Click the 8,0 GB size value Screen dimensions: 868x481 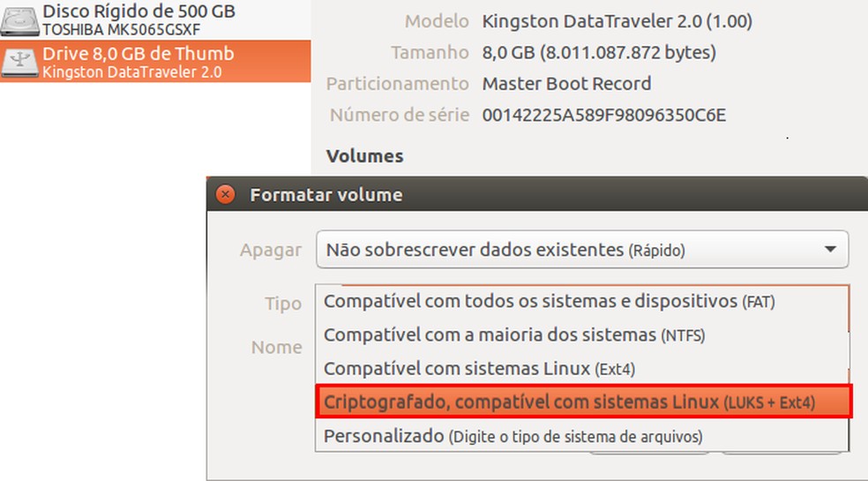[x=599, y=53]
